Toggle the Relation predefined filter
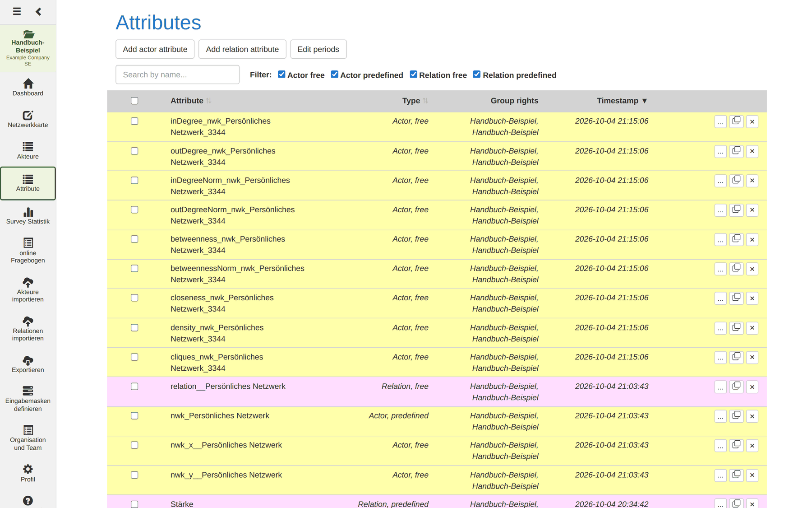The width and height of the screenshot is (812, 508). pyautogui.click(x=477, y=74)
